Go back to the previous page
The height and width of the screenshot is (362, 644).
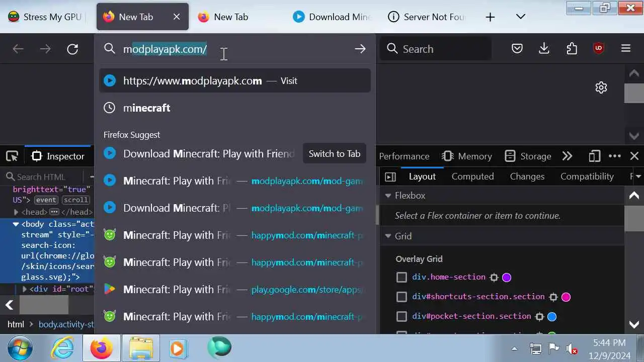point(18,49)
